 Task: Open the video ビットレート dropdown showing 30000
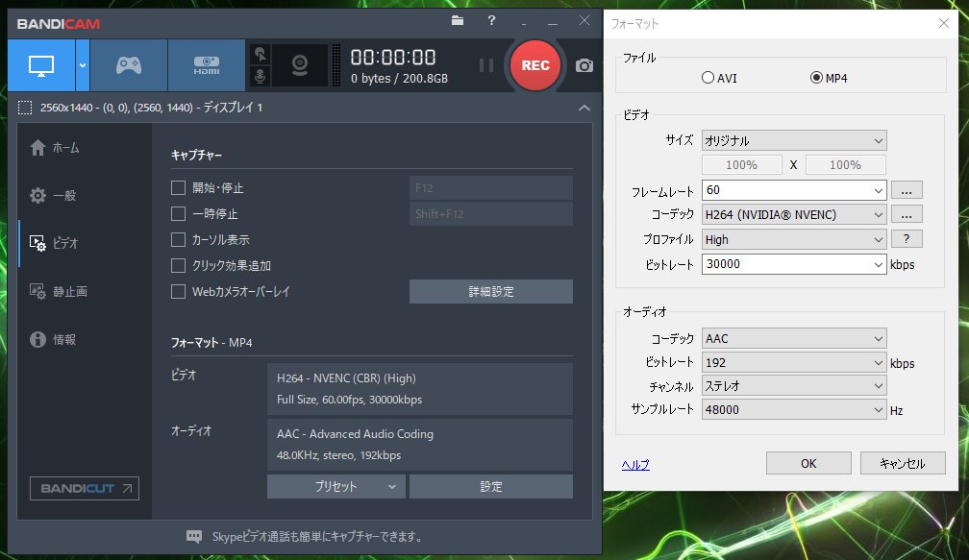tap(794, 264)
